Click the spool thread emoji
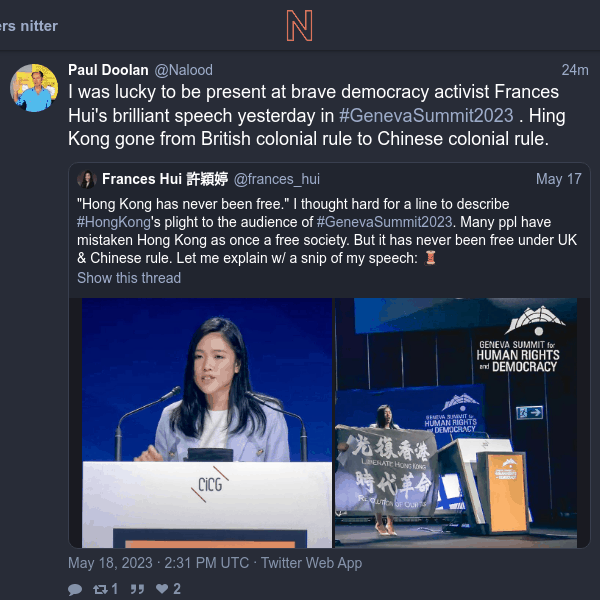The image size is (600, 600). tap(430, 258)
